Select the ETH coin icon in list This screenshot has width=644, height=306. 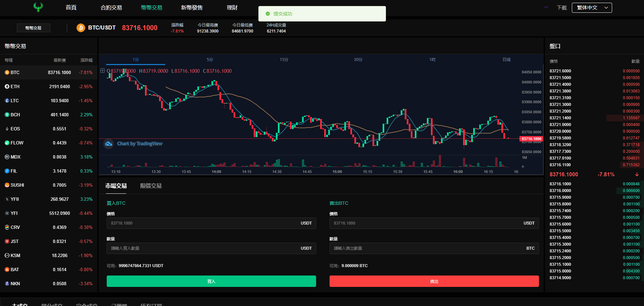(7, 86)
